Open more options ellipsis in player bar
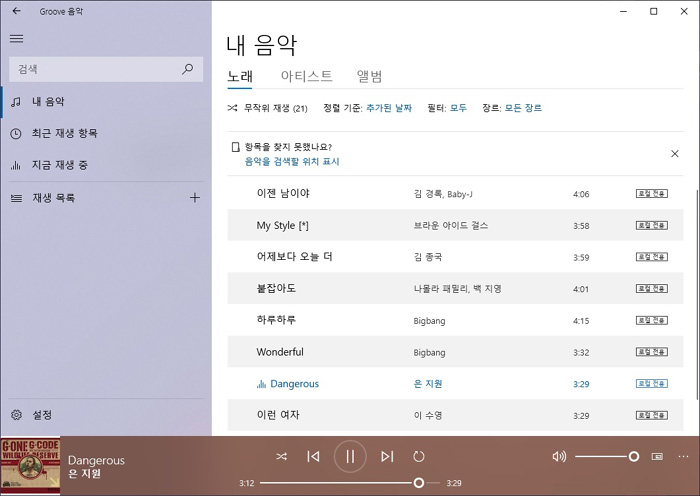 (x=683, y=456)
